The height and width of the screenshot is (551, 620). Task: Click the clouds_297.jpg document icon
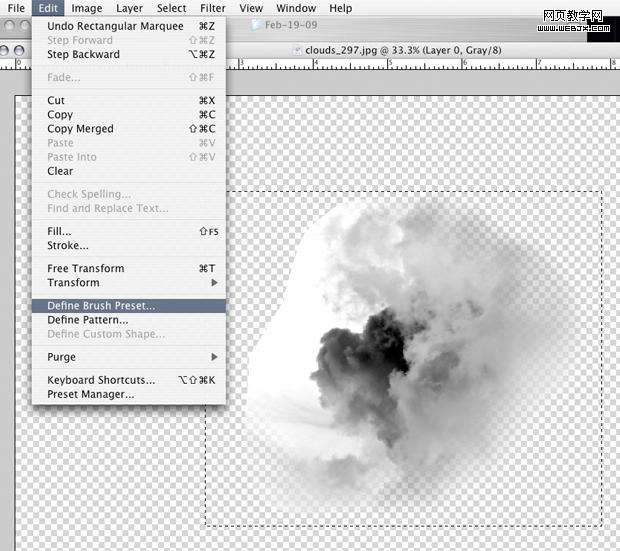click(297, 51)
